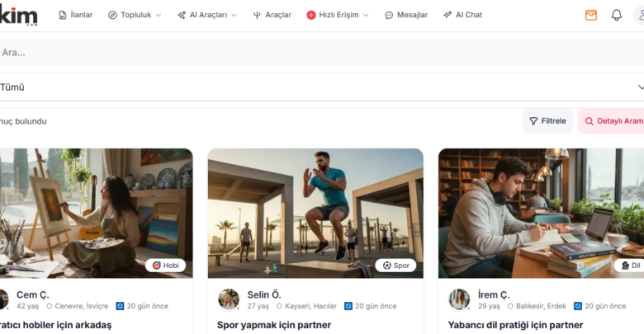Screen dimensions: 644x334
Task: Open the user profile icon
Action: coord(639,15)
